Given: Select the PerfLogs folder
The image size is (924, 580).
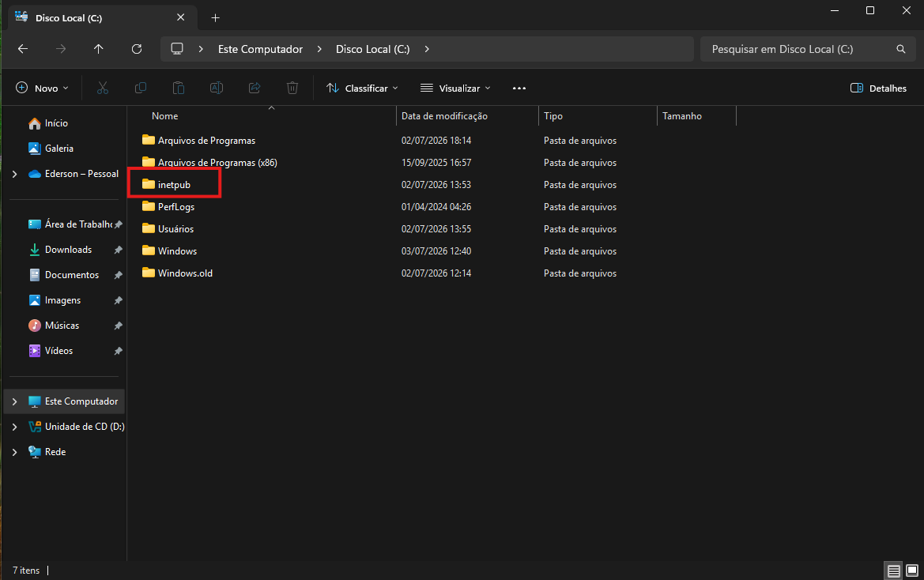Looking at the screenshot, I should click(x=176, y=207).
